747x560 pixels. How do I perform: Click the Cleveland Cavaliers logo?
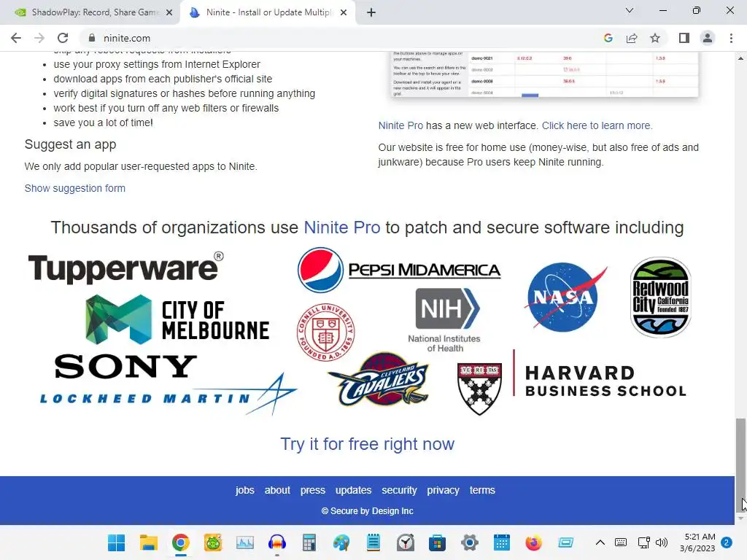click(379, 379)
